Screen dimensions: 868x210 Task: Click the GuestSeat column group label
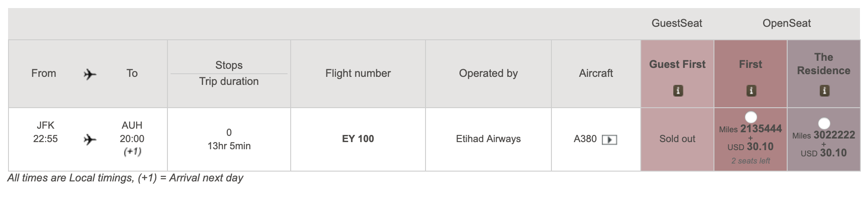(677, 23)
